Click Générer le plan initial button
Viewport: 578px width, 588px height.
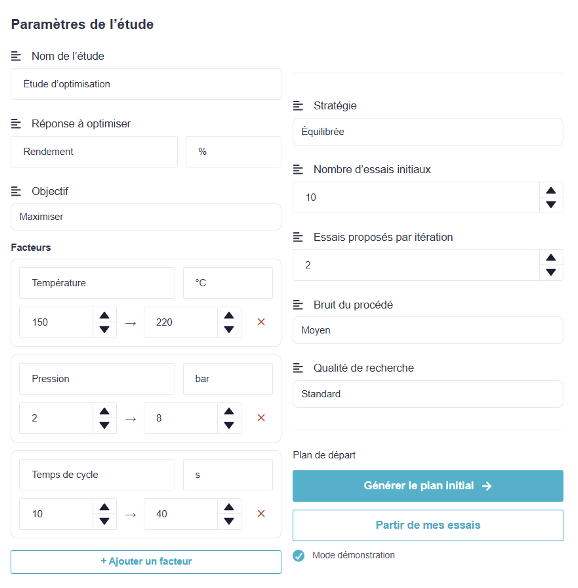click(428, 486)
